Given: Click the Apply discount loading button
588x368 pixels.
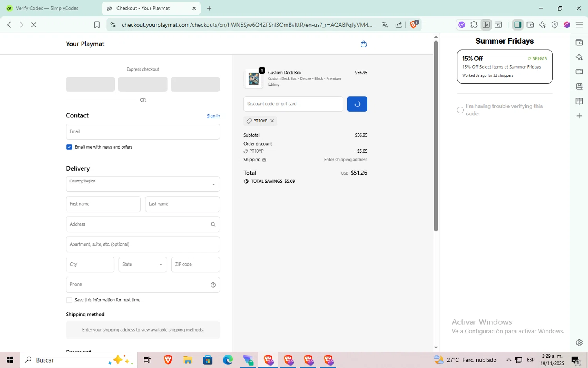Looking at the screenshot, I should coord(357,104).
